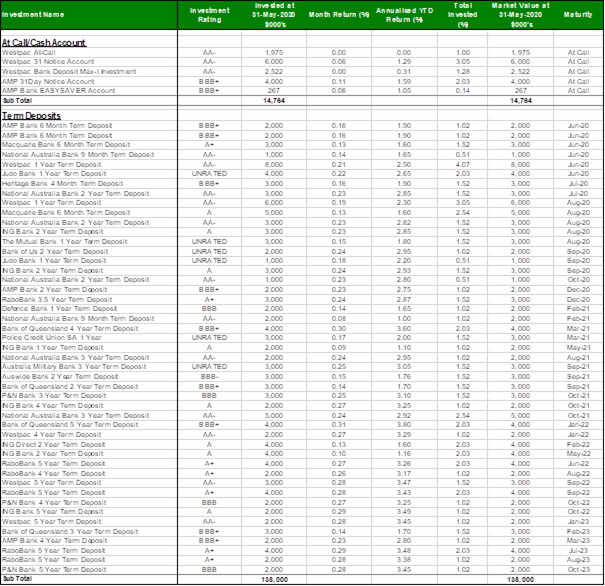Viewport: 605px width, 586px height.
Task: Click 'ING Bank 1 Year Term Deposit'
Action: click(x=52, y=348)
